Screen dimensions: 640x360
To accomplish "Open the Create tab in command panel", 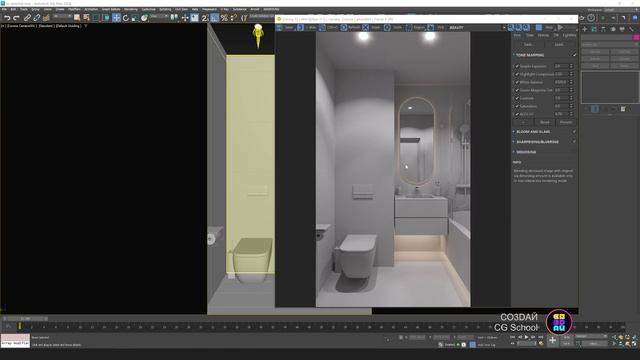I will click(584, 29).
